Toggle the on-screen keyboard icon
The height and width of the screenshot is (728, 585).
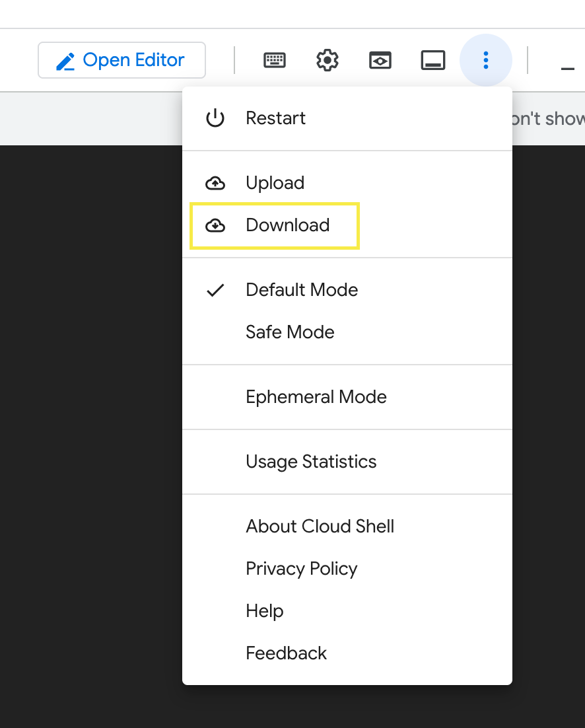click(275, 60)
